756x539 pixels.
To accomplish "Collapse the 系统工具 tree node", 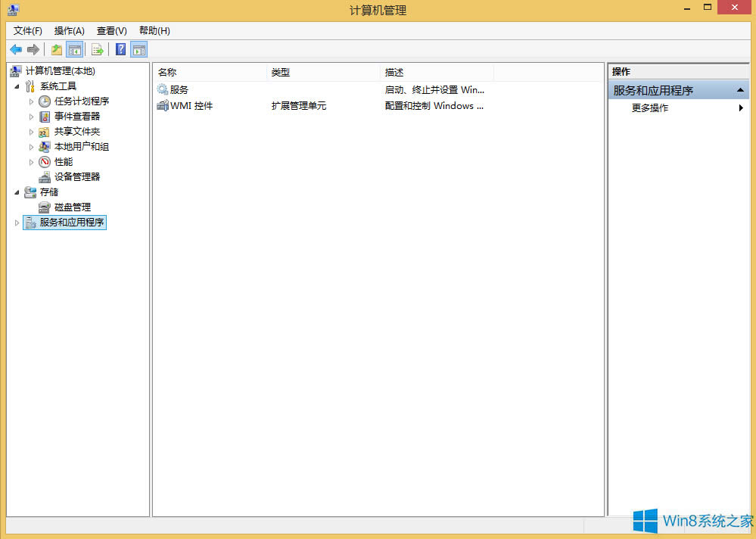I will click(17, 86).
